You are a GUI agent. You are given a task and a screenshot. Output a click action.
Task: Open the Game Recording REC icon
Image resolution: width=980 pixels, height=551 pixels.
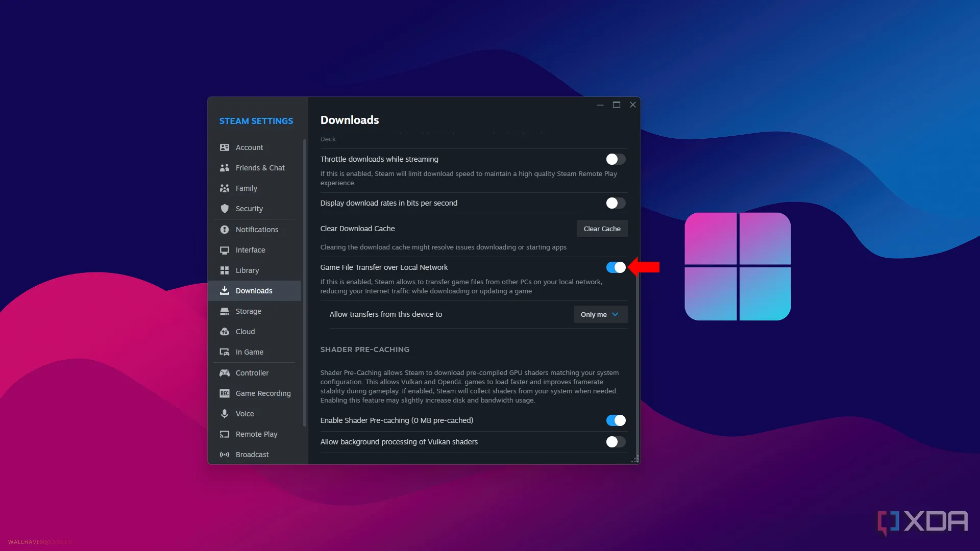pos(224,393)
